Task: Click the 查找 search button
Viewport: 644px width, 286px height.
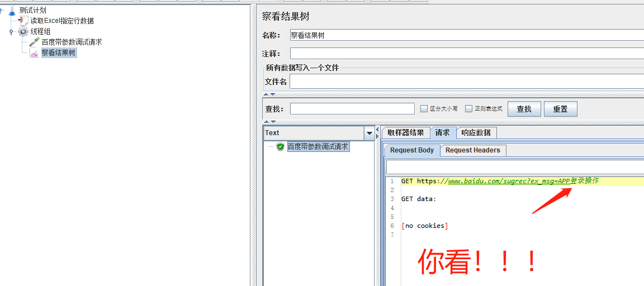Action: tap(524, 109)
